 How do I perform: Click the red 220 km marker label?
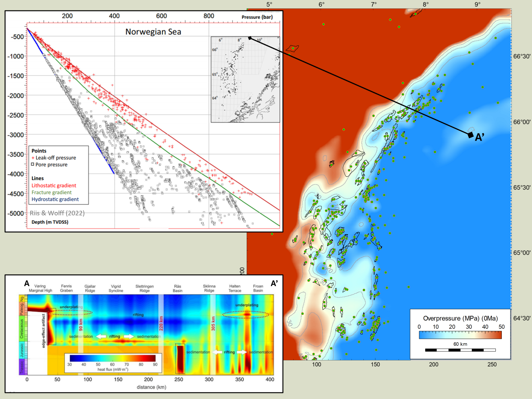coord(161,323)
